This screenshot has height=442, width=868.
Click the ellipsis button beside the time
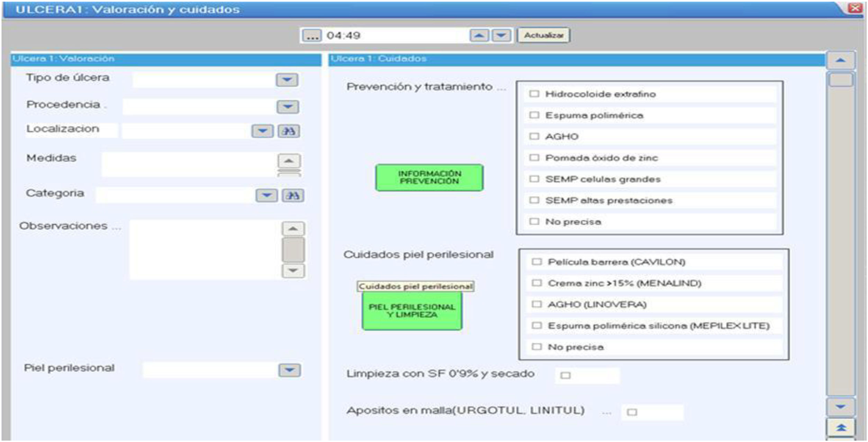click(311, 35)
